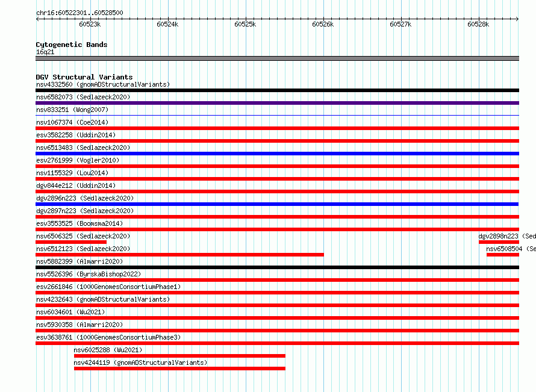Viewport: 536px width, 392px height.
Task: Click the short red bar under nsv6506325
Action: click(x=71, y=242)
